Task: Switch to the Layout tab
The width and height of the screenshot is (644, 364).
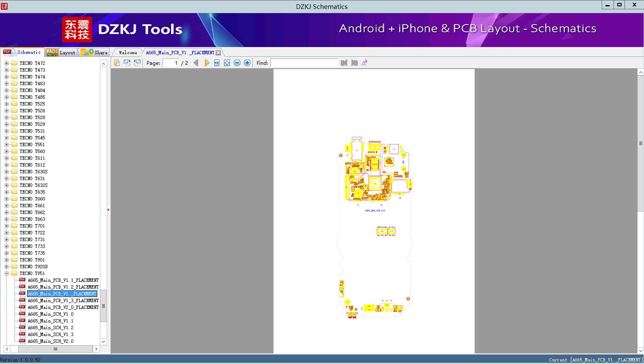Action: pyautogui.click(x=61, y=53)
